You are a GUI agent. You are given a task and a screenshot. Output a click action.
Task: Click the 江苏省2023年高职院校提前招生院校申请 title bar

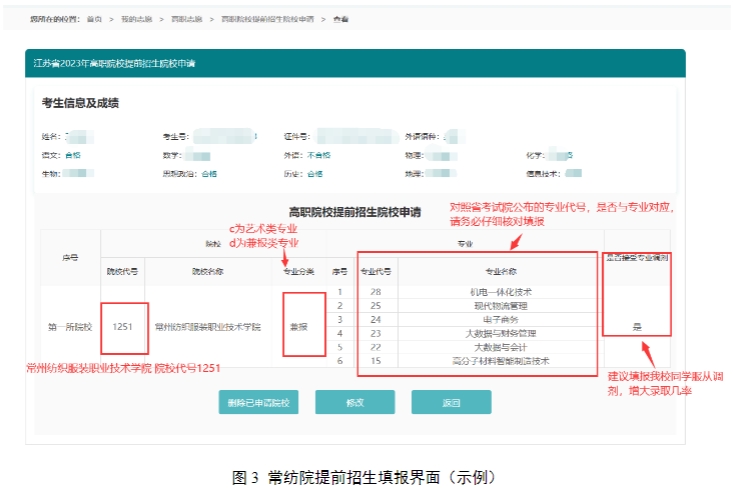pyautogui.click(x=355, y=63)
